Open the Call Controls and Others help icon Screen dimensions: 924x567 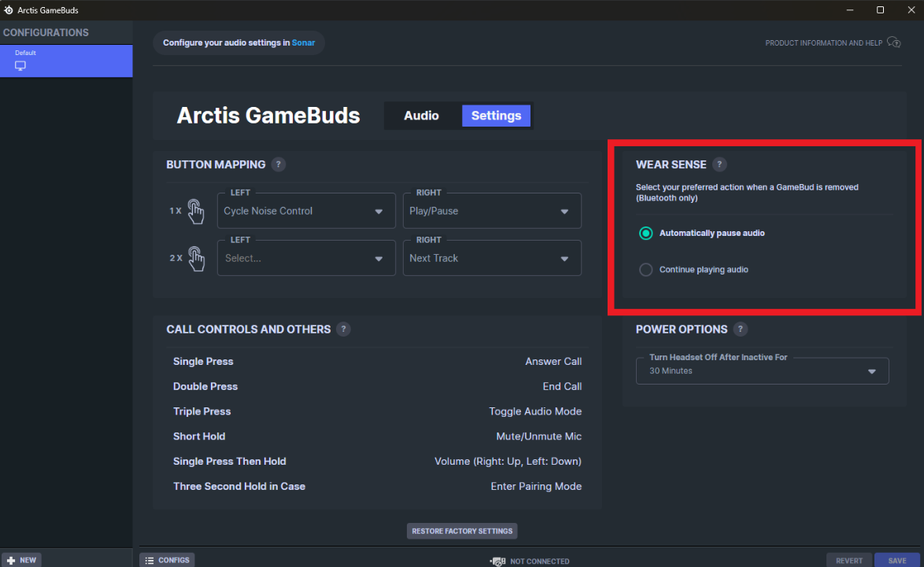[x=343, y=330]
